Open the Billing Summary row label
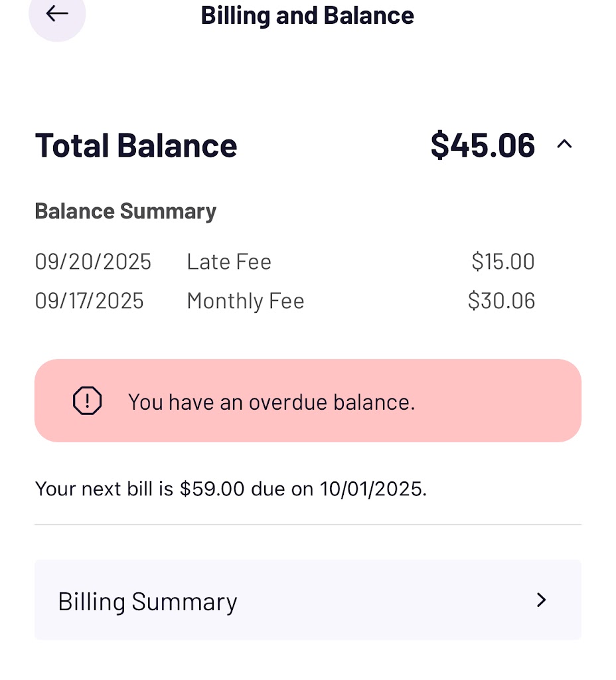616x680 pixels. 147,602
